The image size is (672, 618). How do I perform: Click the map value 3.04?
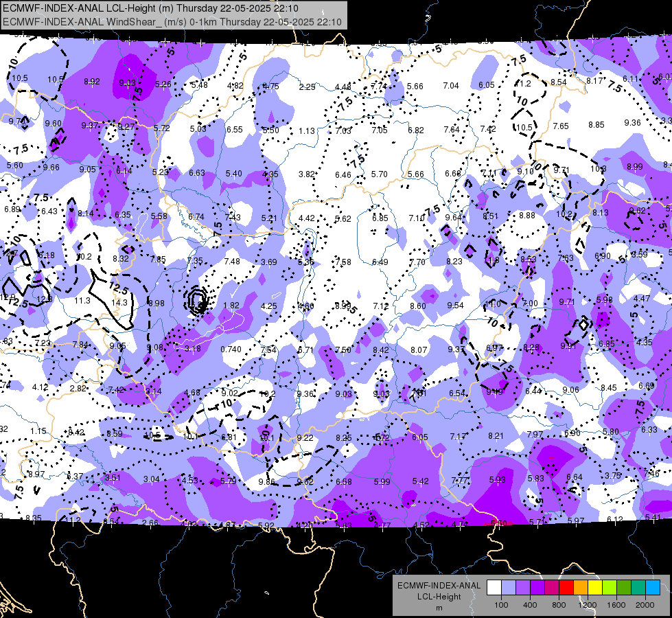pos(151,479)
